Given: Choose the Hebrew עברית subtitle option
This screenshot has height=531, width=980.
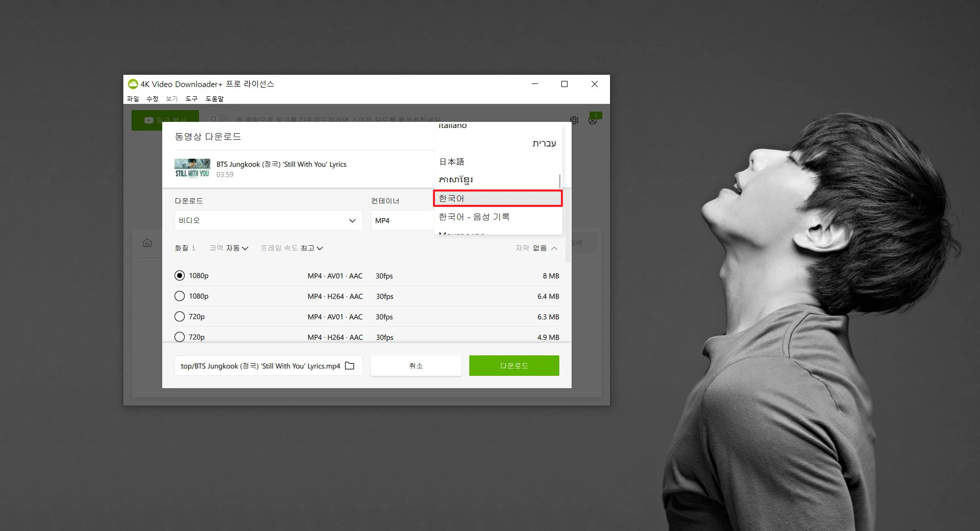Looking at the screenshot, I should [498, 143].
